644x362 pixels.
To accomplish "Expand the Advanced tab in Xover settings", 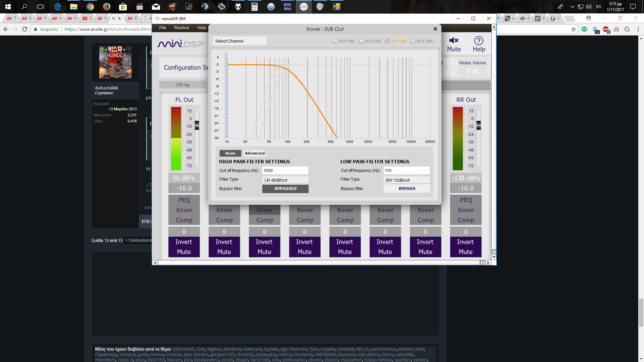I will coord(255,153).
